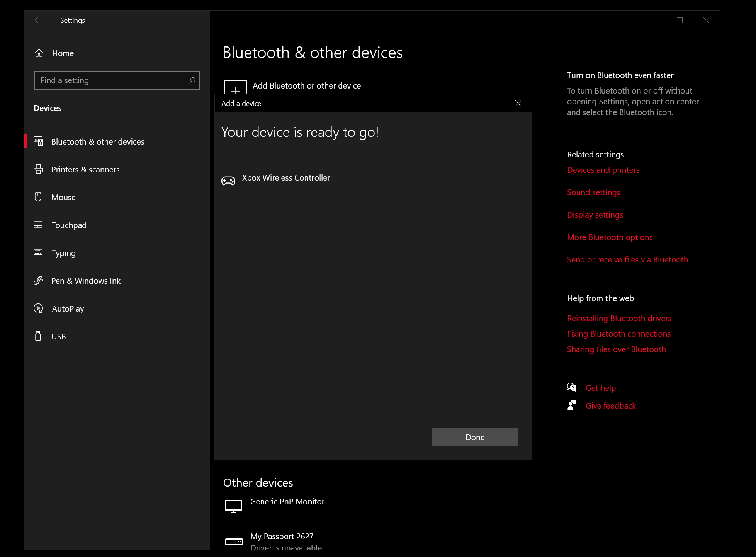Click the Mouse icon in sidebar
Viewport: 756px width, 557px height.
(x=38, y=197)
